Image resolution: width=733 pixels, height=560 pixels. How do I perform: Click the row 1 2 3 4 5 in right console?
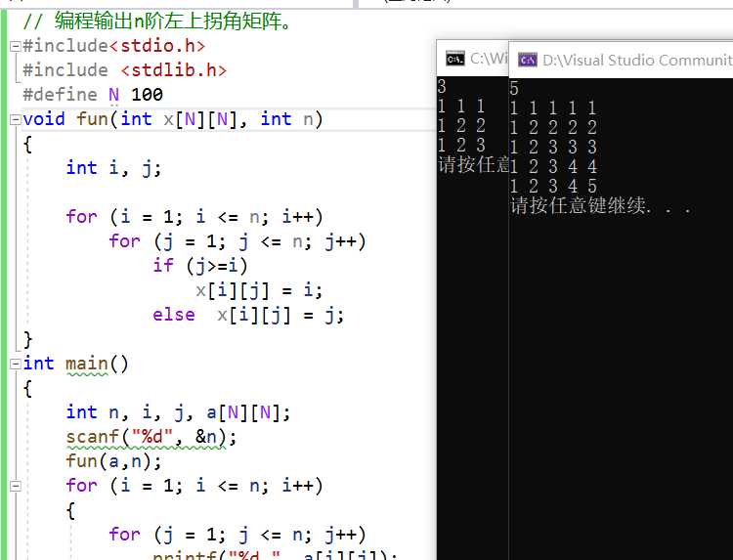pos(553,186)
